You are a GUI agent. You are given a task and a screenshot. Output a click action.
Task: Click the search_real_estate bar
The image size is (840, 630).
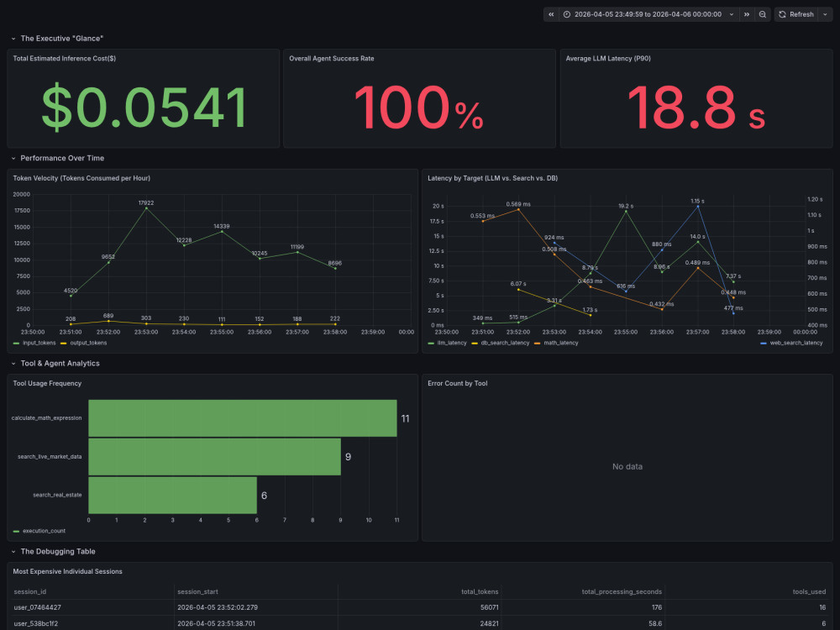(x=172, y=496)
